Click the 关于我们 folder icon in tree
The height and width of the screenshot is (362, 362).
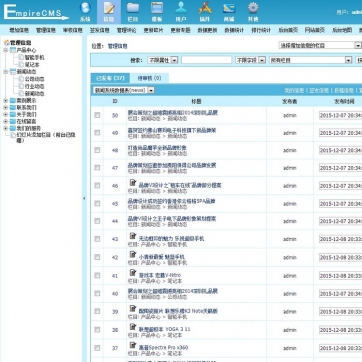coord(13,114)
